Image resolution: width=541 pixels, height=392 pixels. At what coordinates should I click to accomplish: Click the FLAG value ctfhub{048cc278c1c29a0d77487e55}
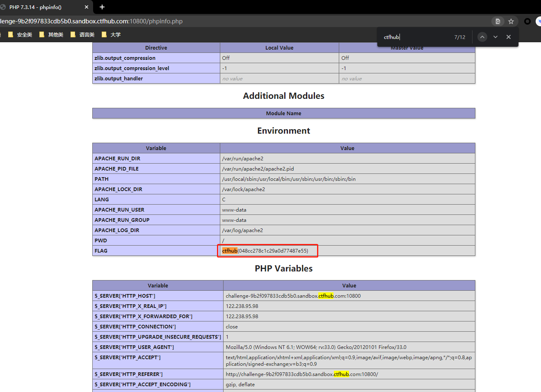[265, 251]
